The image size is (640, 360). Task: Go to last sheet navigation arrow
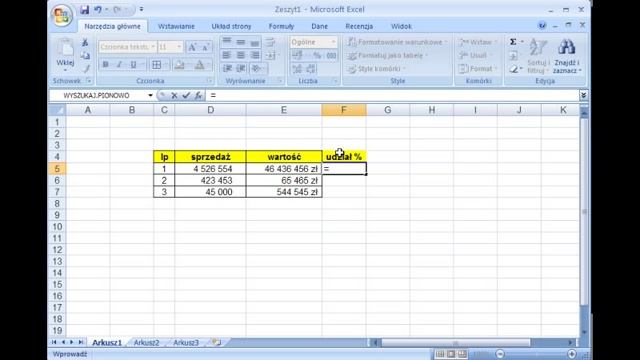click(x=81, y=342)
